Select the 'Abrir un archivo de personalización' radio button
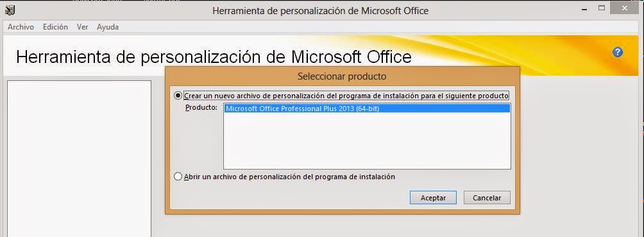The width and height of the screenshot is (644, 237). coord(178,177)
